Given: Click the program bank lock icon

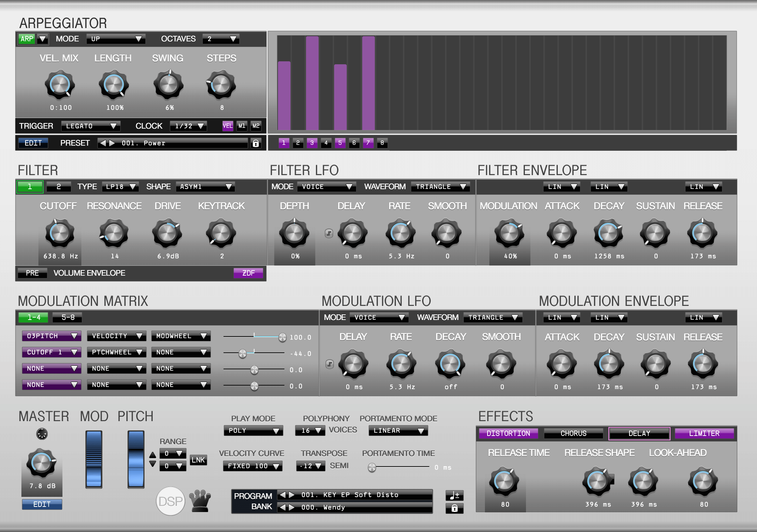Looking at the screenshot, I should [454, 508].
